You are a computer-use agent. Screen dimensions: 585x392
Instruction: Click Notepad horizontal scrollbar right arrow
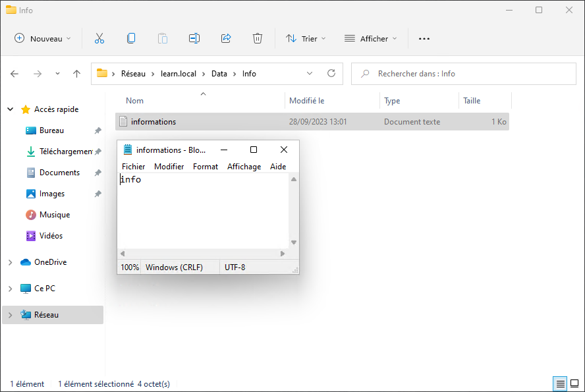[283, 254]
